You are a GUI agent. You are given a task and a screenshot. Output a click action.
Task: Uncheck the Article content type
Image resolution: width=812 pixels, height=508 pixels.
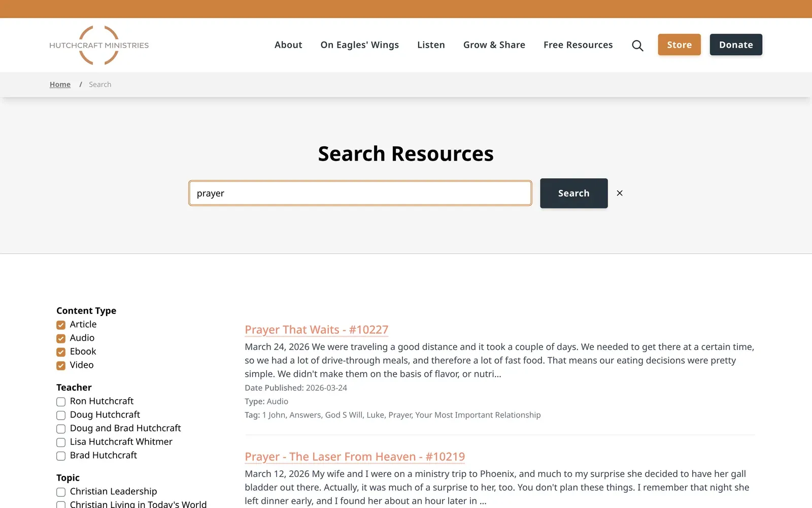coord(61,325)
